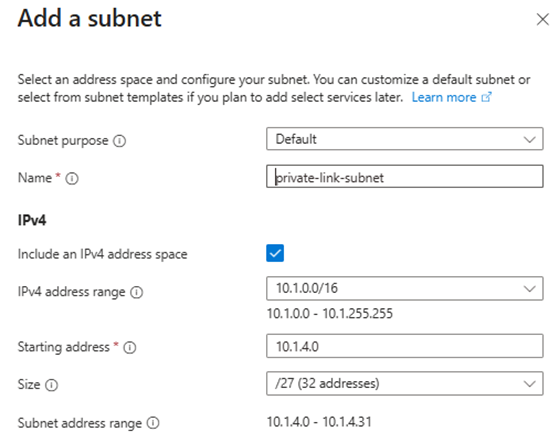Image resolution: width=559 pixels, height=442 pixels.
Task: Open the Subnet purpose dropdown
Action: (x=405, y=139)
